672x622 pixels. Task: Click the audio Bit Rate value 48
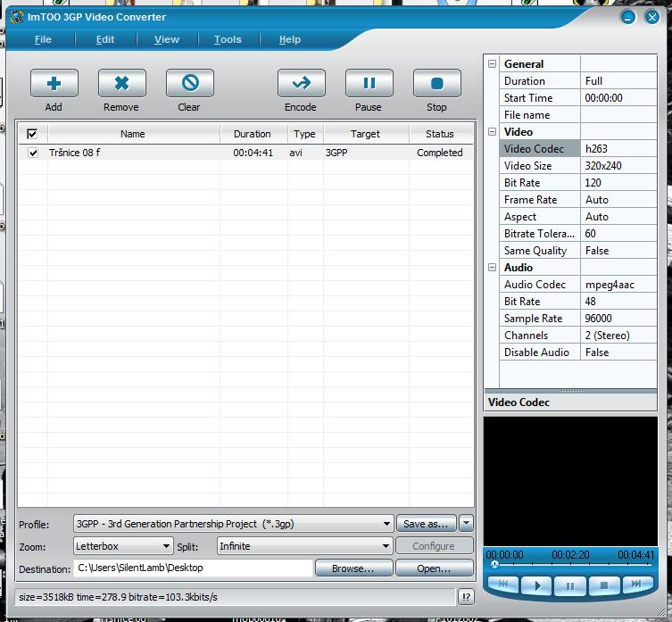618,302
